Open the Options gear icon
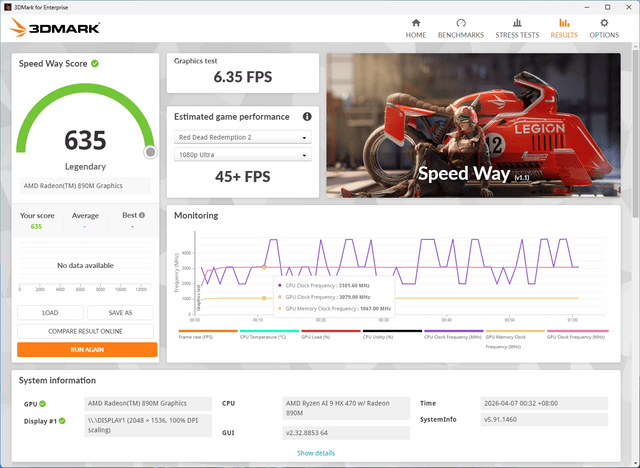Viewport: 640px width, 468px height. (x=604, y=23)
